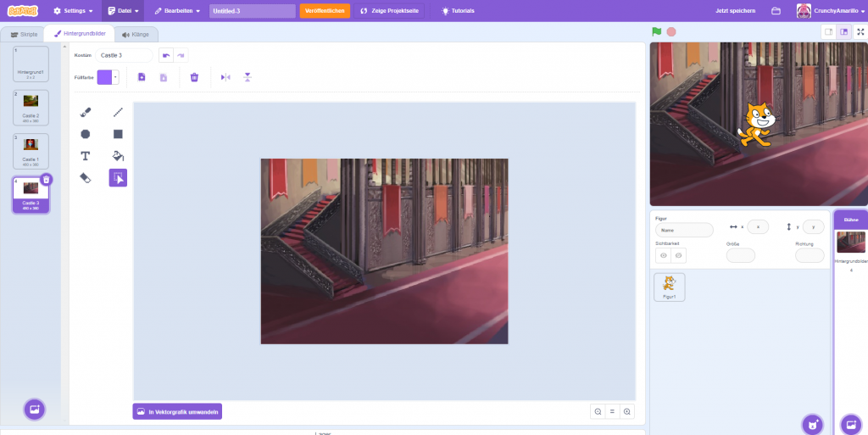Click the Veröffentlichen button

coord(325,11)
